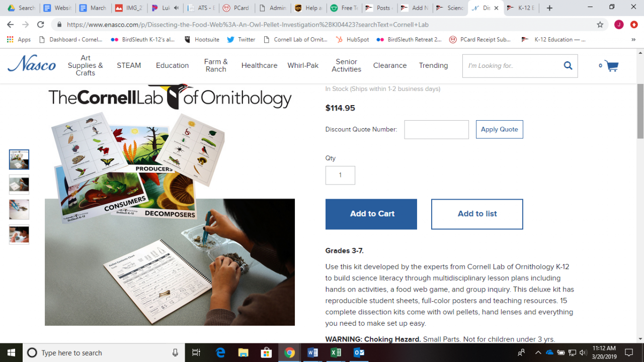Screen dimensions: 644x362
Task: Focus the Discount Quote Number field
Action: (x=436, y=129)
